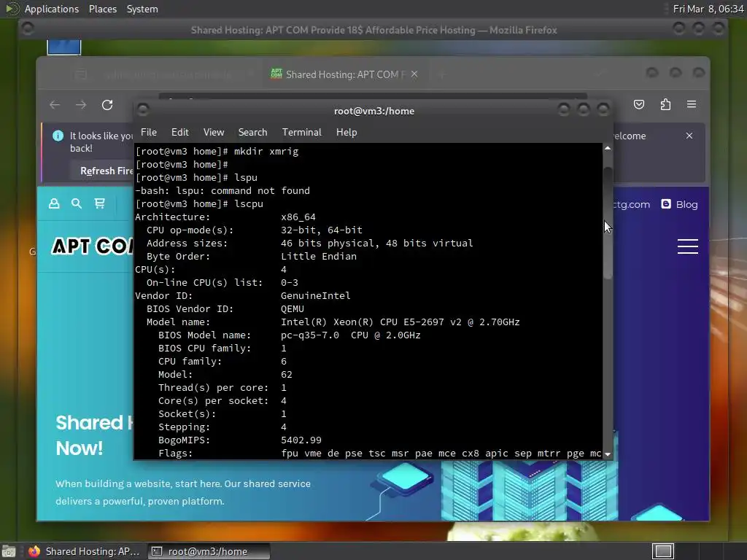Screen dimensions: 747x560
Task: Open the terminal View menu
Action: coord(214,133)
